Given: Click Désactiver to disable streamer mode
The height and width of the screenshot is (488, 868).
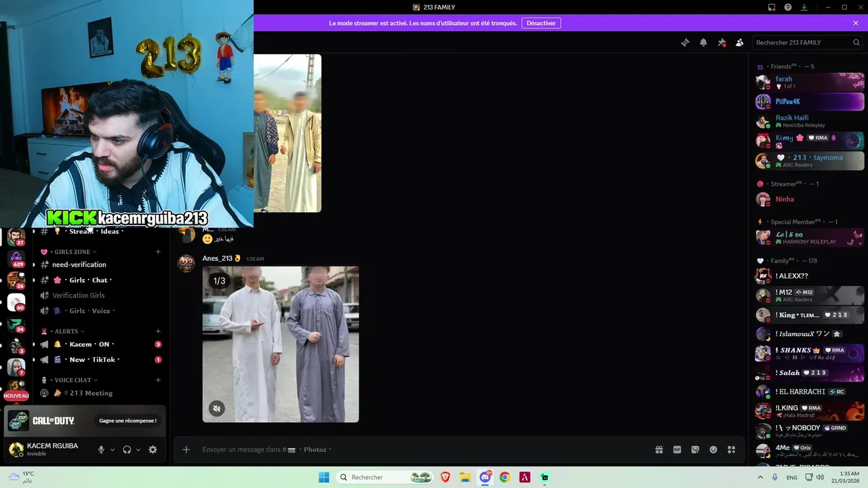Looking at the screenshot, I should pyautogui.click(x=541, y=23).
